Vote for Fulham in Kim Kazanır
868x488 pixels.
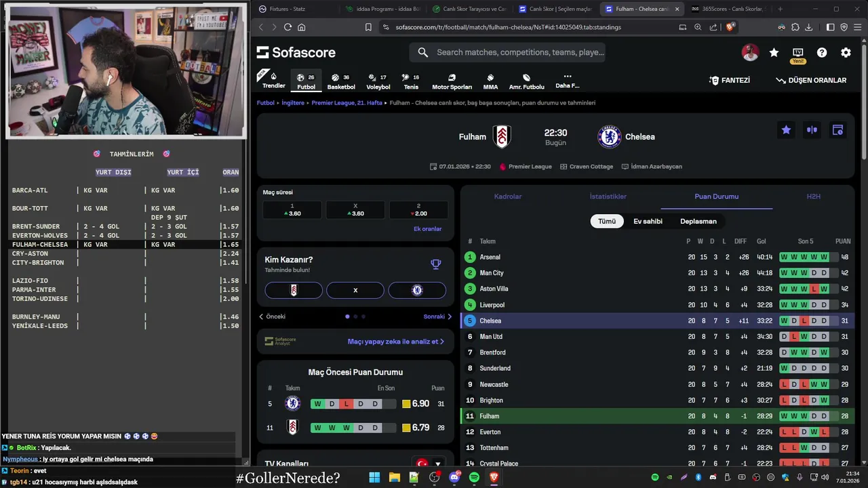tap(294, 290)
